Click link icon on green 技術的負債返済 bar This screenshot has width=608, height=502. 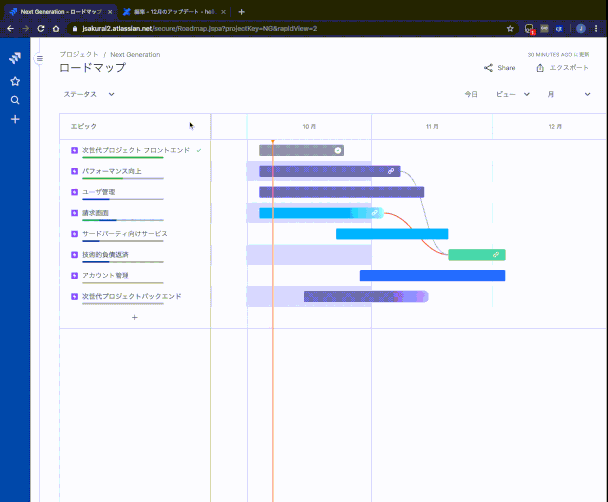click(x=496, y=255)
